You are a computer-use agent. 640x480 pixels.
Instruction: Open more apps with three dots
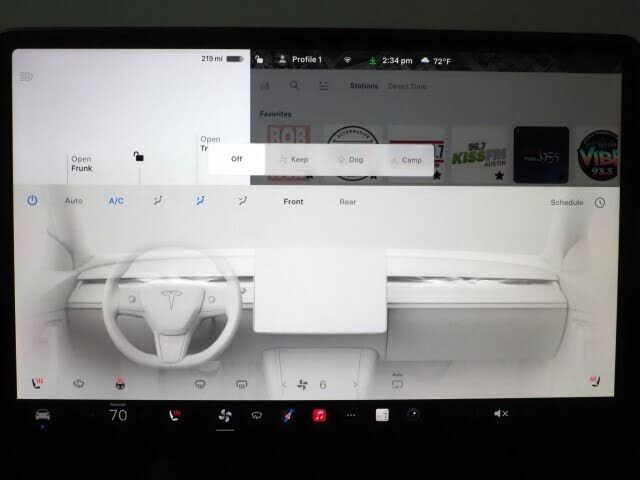coord(350,415)
